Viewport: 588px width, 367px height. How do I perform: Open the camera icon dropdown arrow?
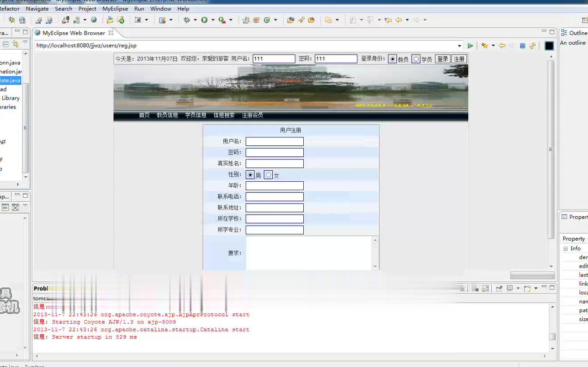[147, 20]
